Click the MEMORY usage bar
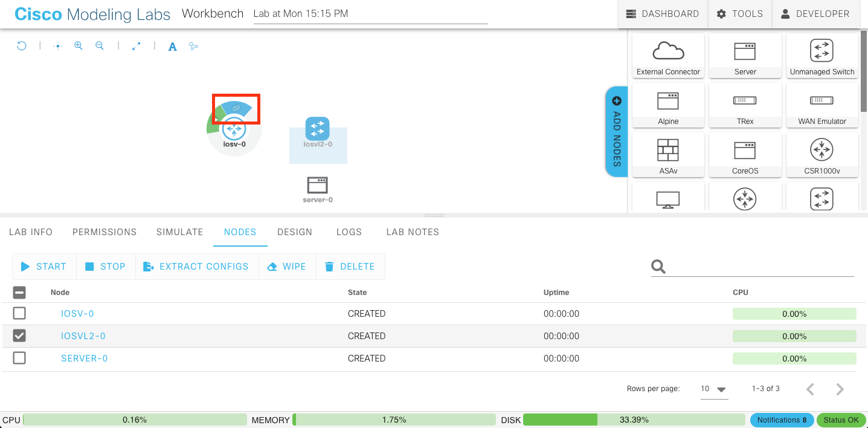This screenshot has width=868, height=428. [394, 420]
